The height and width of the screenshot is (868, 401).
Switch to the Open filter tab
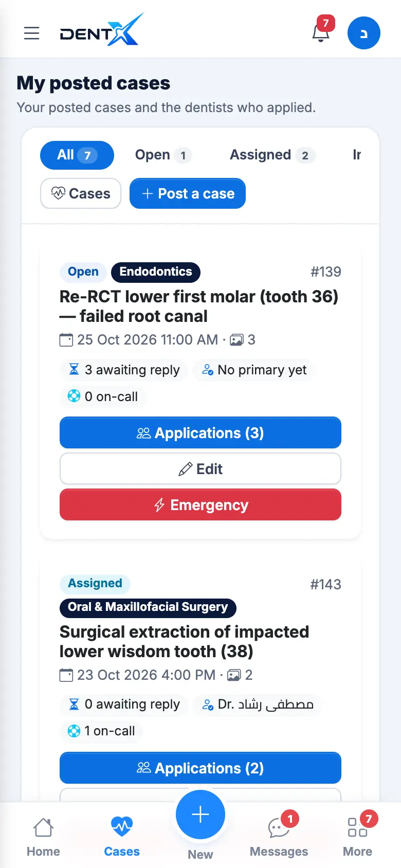coord(163,155)
